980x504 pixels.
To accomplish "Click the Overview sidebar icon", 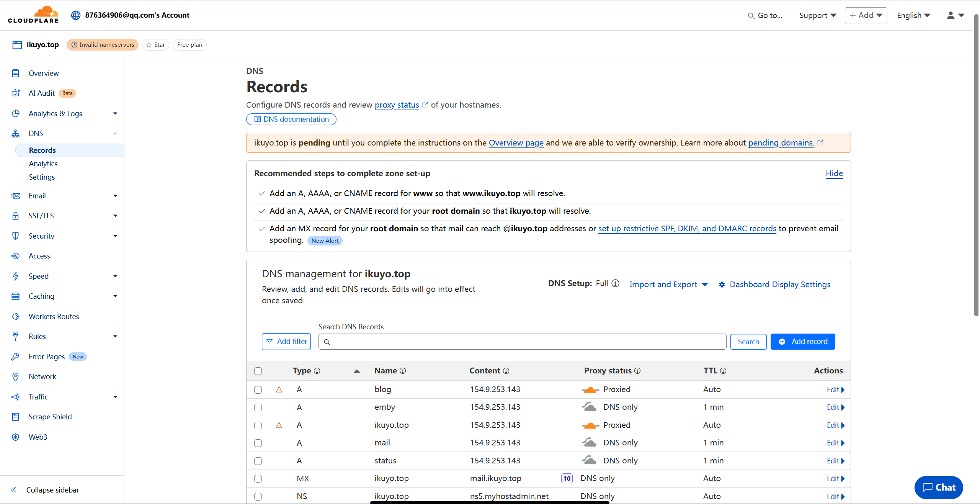I will point(16,73).
